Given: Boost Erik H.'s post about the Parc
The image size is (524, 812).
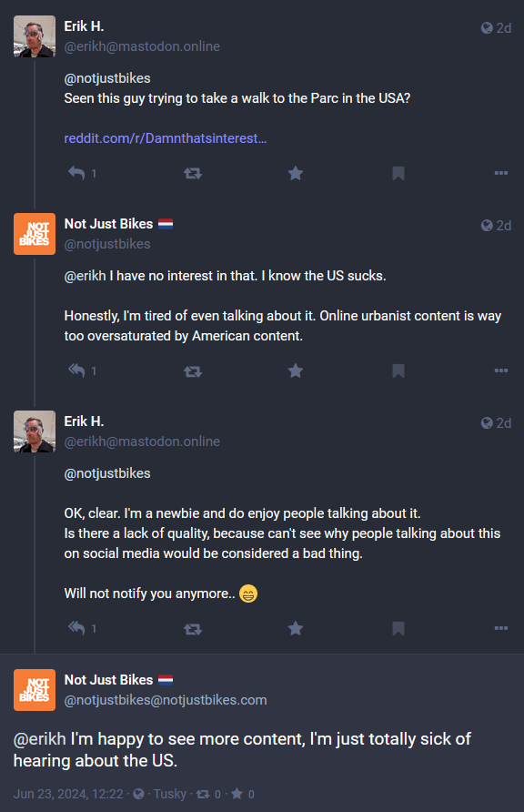Looking at the screenshot, I should tap(193, 173).
